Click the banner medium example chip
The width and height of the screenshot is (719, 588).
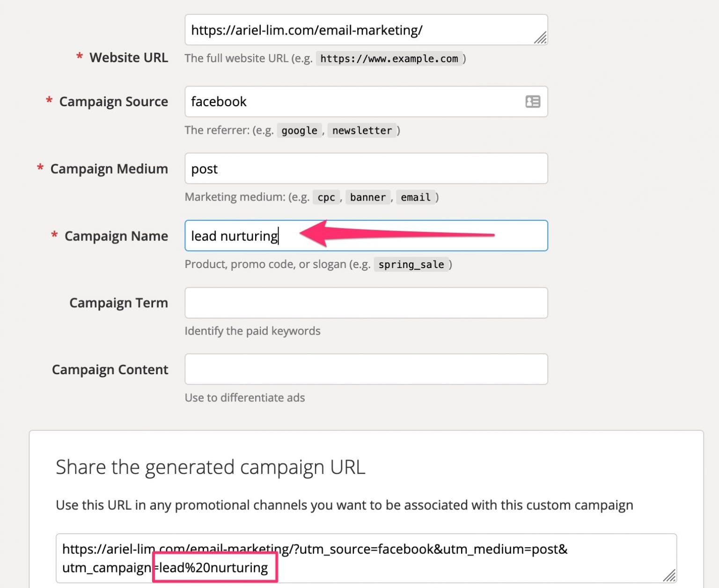[368, 197]
